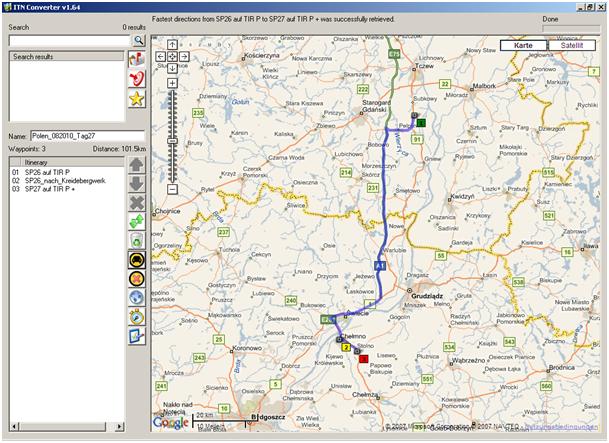Image resolution: width=609 pixels, height=443 pixels.
Task: Click the Waypoints: 3 label
Action: (x=27, y=149)
